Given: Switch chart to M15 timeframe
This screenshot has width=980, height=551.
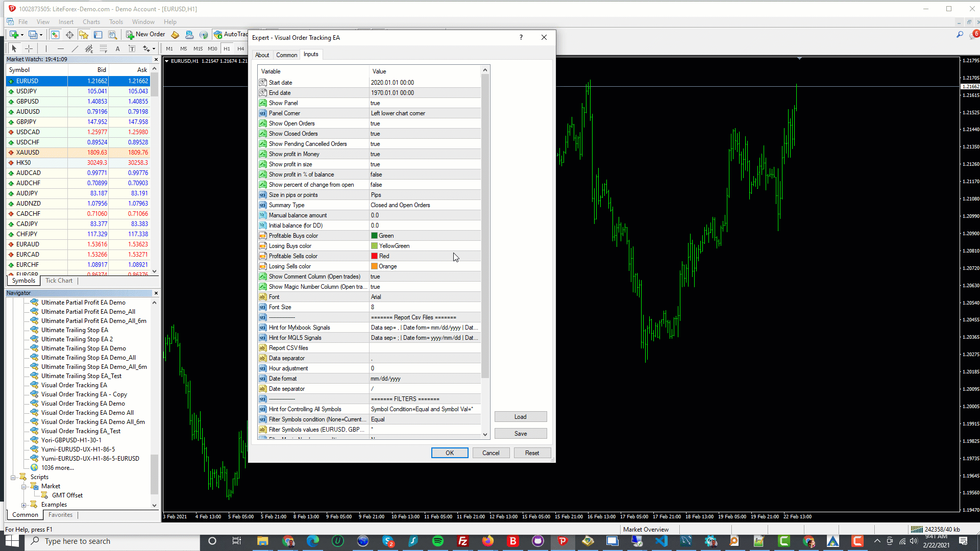Looking at the screenshot, I should [198, 48].
